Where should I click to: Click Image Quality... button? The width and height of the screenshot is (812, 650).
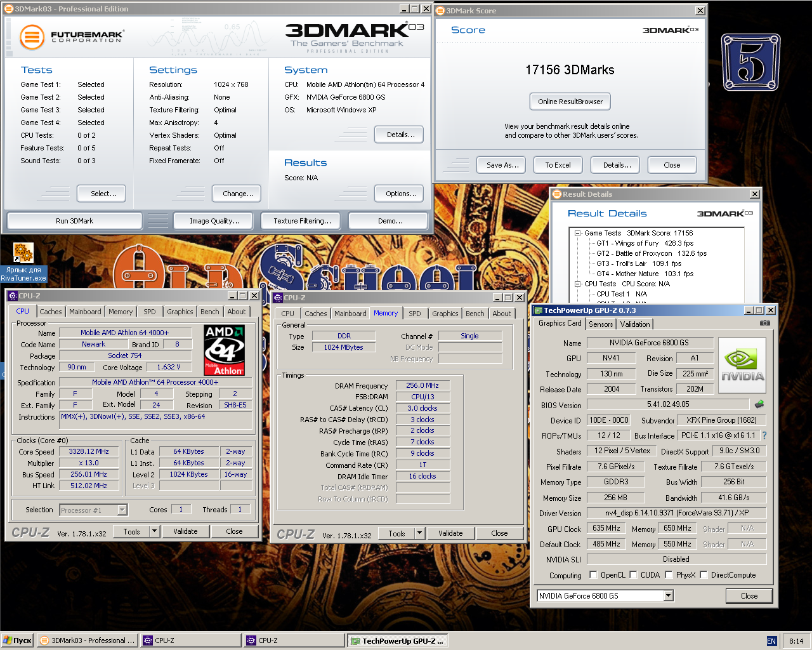tap(214, 221)
